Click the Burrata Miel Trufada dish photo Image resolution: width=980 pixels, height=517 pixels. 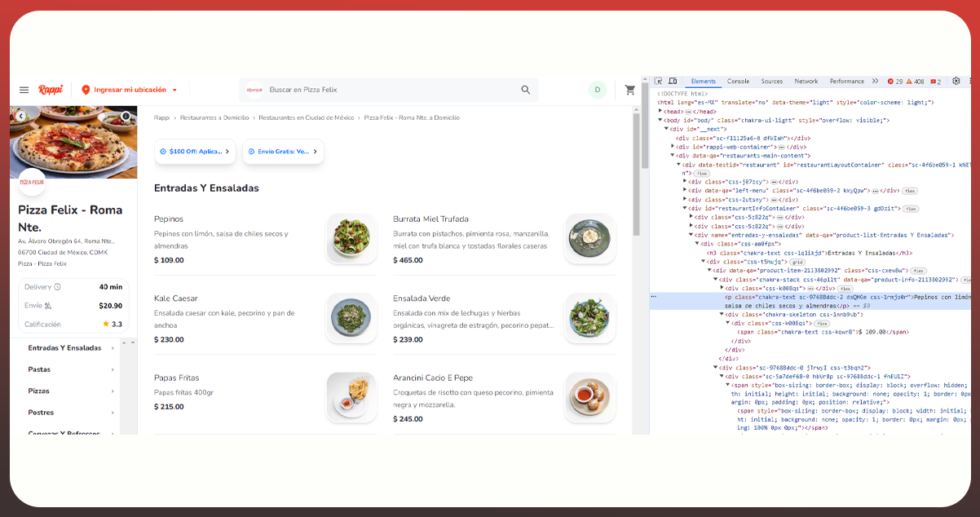click(589, 238)
